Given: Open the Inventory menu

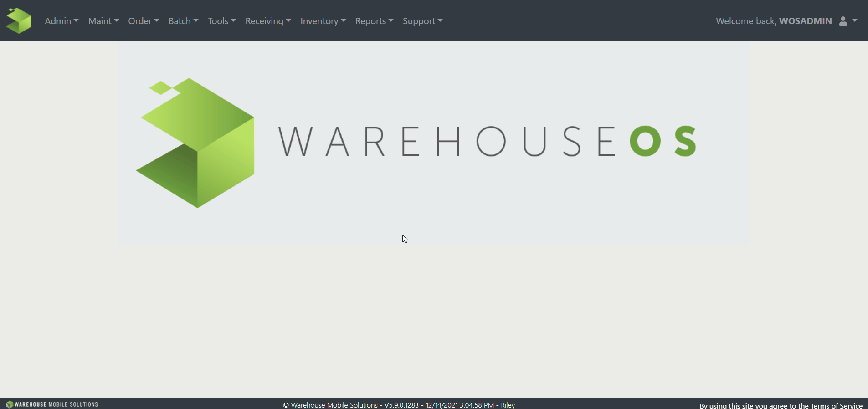Looking at the screenshot, I should coord(323,21).
